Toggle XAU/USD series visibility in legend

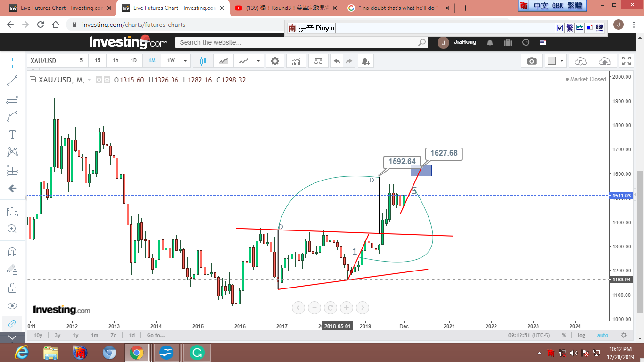pos(99,80)
